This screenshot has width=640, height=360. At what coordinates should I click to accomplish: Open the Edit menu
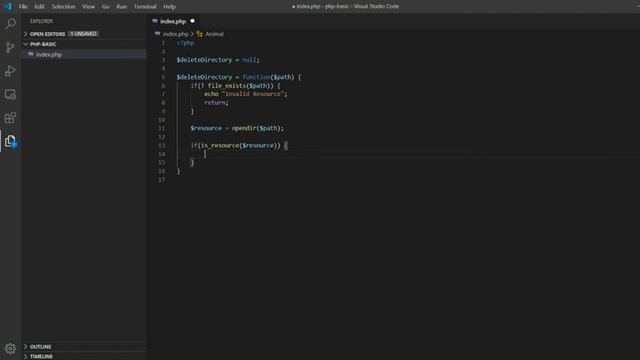pyautogui.click(x=39, y=7)
